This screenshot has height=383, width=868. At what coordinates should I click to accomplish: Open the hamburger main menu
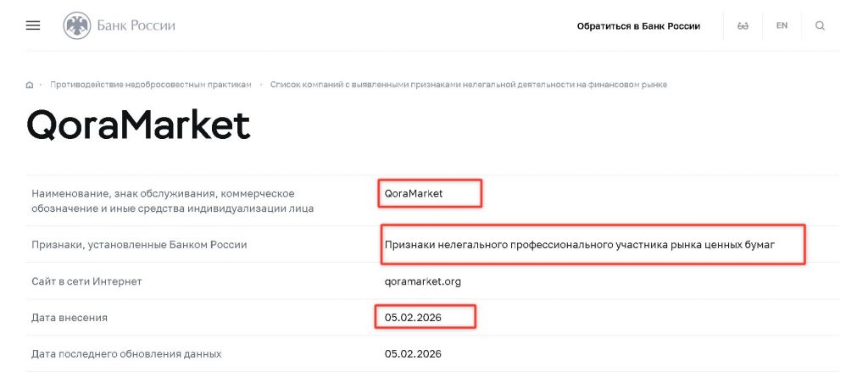tap(33, 25)
